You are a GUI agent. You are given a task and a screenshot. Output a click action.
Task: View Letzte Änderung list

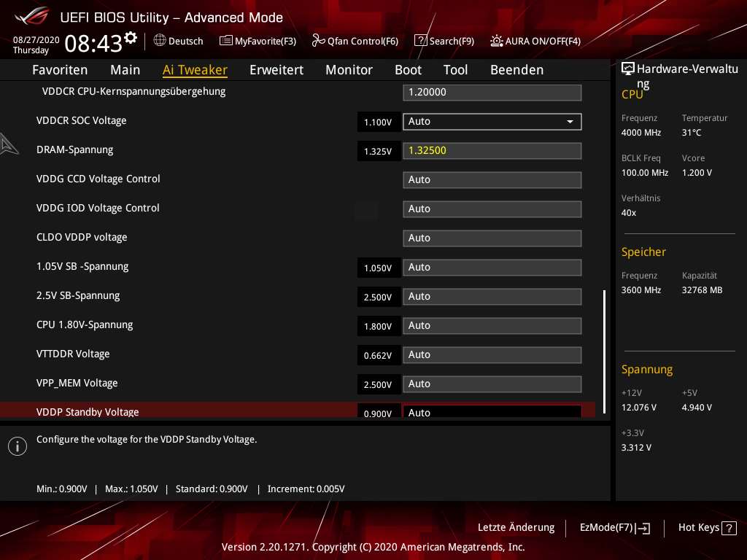pos(516,527)
